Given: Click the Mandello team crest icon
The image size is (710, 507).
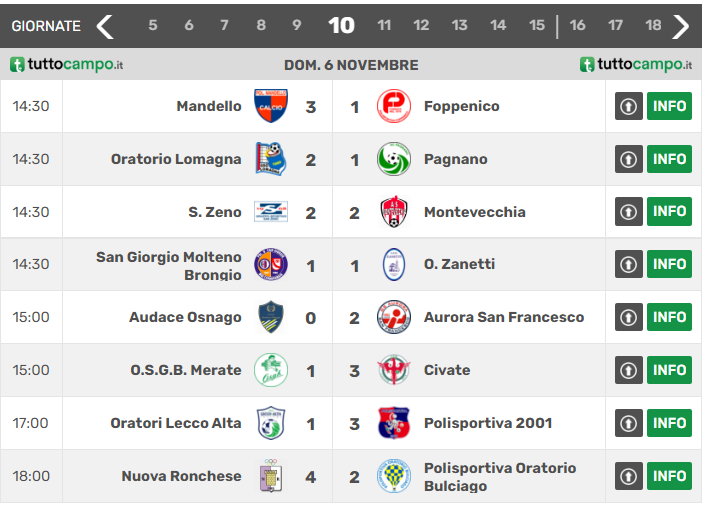Looking at the screenshot, I should pyautogui.click(x=271, y=106).
